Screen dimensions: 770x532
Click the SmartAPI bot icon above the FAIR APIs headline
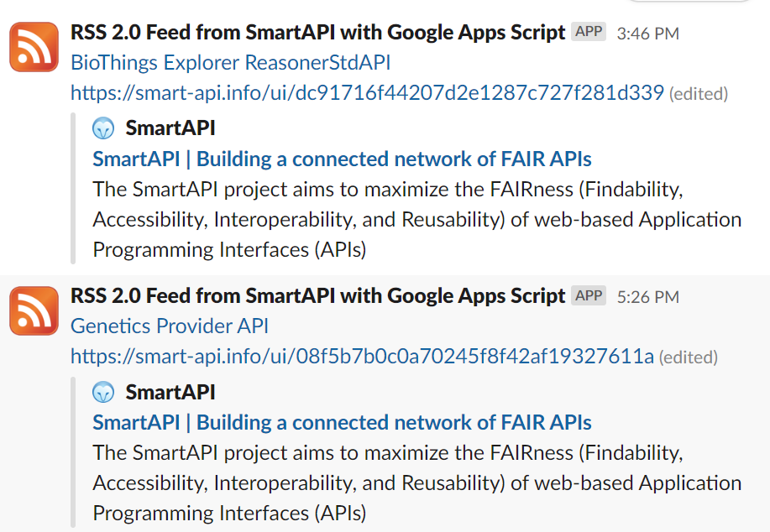(x=104, y=128)
